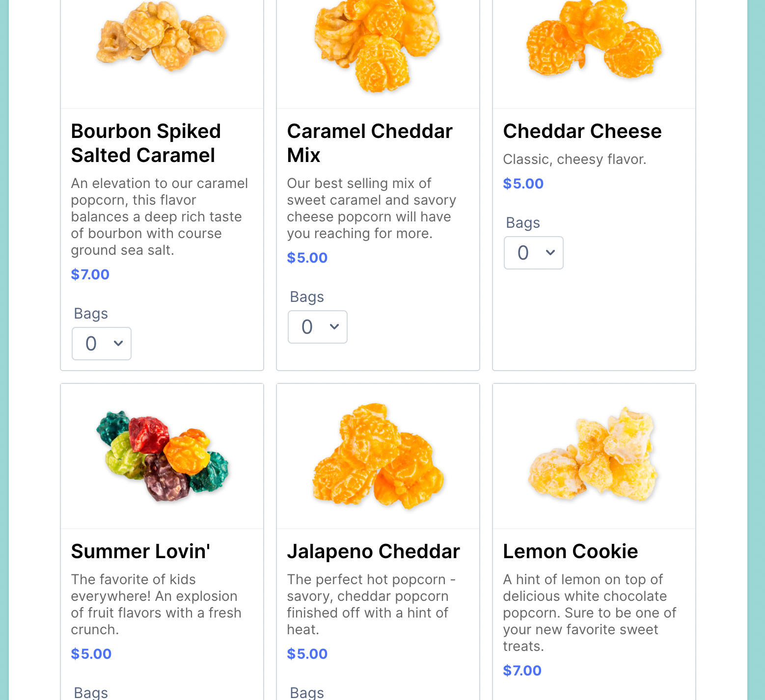The image size is (765, 700).
Task: Select the Summer Lovin' title
Action: (x=141, y=551)
